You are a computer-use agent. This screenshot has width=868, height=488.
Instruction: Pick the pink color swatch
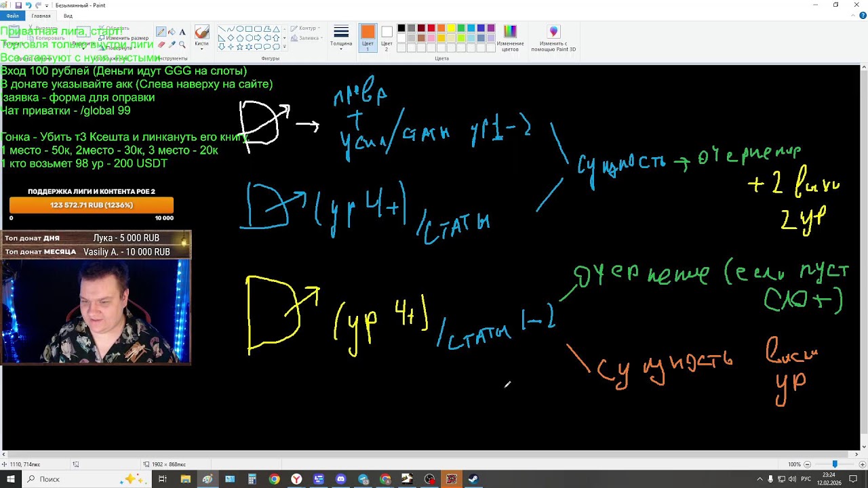[431, 38]
